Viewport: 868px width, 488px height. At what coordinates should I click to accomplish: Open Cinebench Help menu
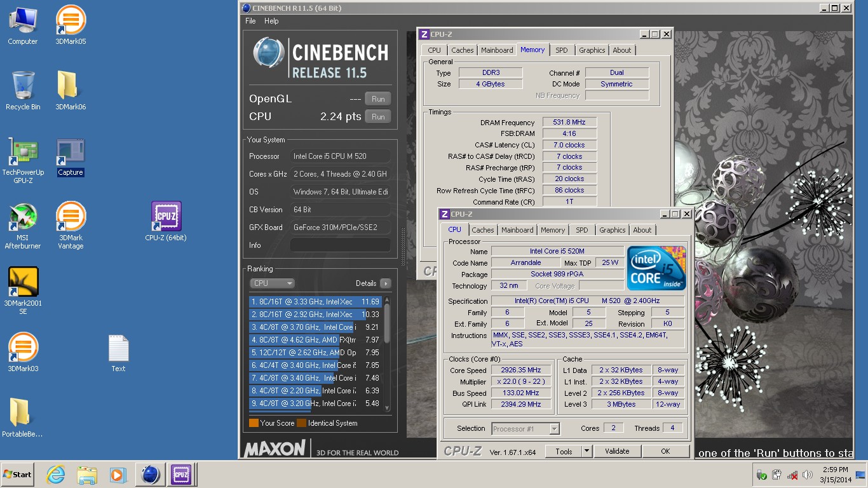[x=271, y=21]
